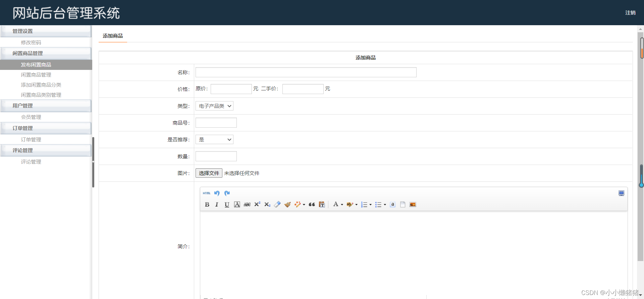Collapse the 评论管理 sidebar section header
This screenshot has width=644, height=299.
pos(46,151)
